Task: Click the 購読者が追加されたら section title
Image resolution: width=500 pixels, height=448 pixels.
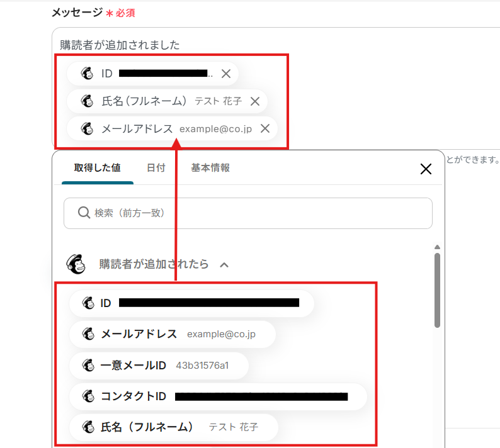Action: pos(154,264)
